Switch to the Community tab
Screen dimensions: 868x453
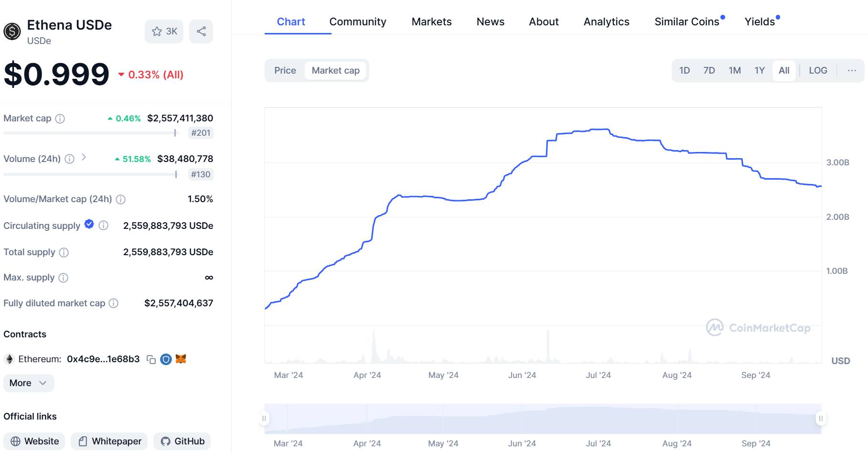pos(358,22)
